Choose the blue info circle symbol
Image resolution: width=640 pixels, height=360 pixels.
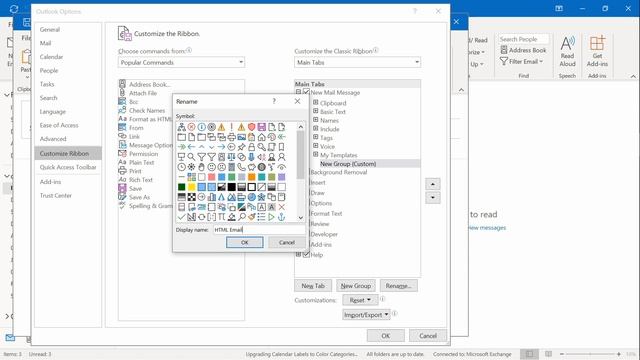[x=202, y=127]
